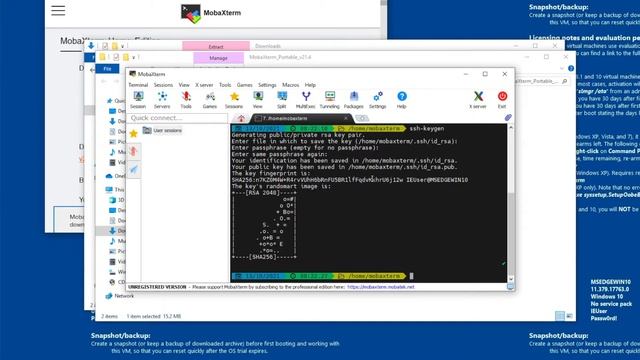
Task: Open the quick access toolbar dropdown in the MobaXterm_Portable window
Action: point(133,57)
